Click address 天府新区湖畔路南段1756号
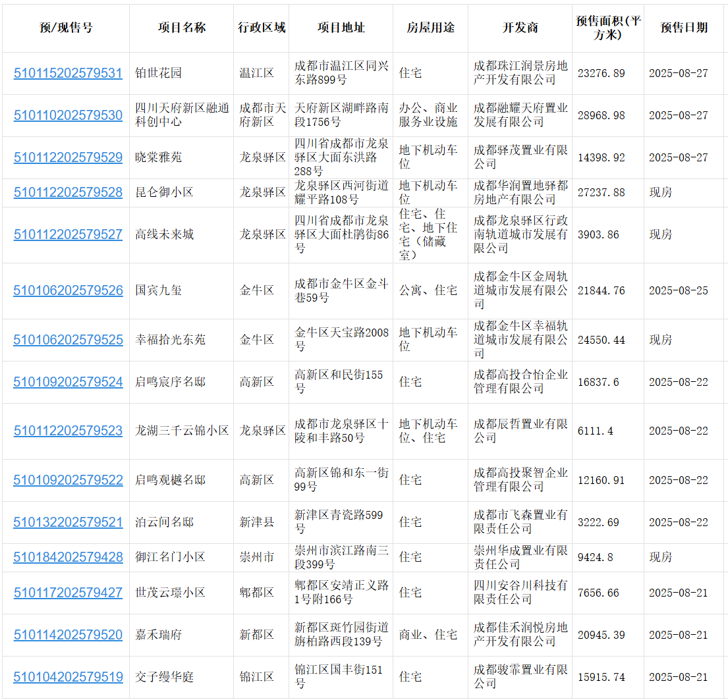 point(341,115)
